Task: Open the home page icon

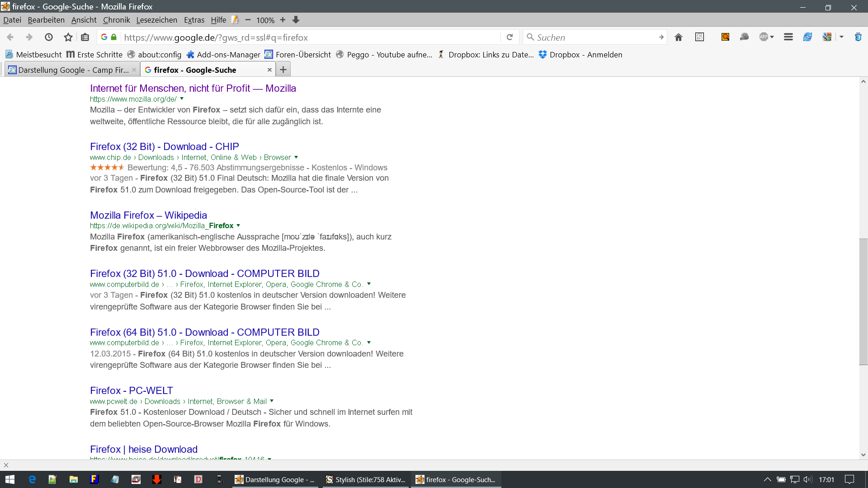Action: (678, 38)
